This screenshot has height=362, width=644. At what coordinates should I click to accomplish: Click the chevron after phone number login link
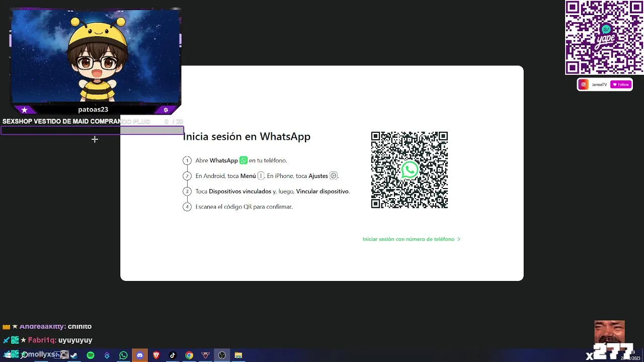(x=459, y=239)
